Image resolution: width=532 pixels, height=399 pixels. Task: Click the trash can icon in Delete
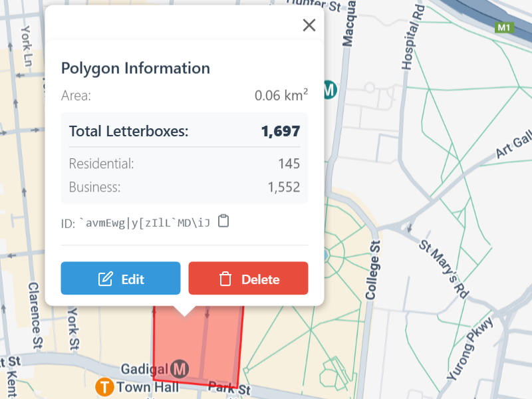pos(225,279)
